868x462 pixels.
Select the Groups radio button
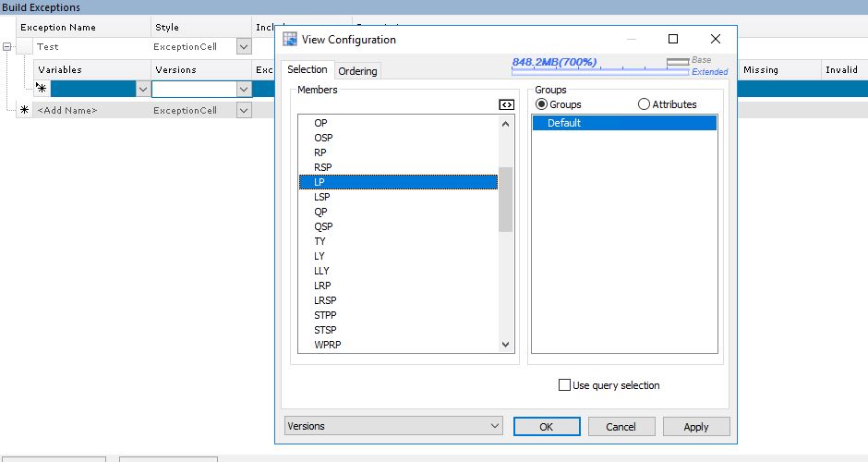[541, 104]
